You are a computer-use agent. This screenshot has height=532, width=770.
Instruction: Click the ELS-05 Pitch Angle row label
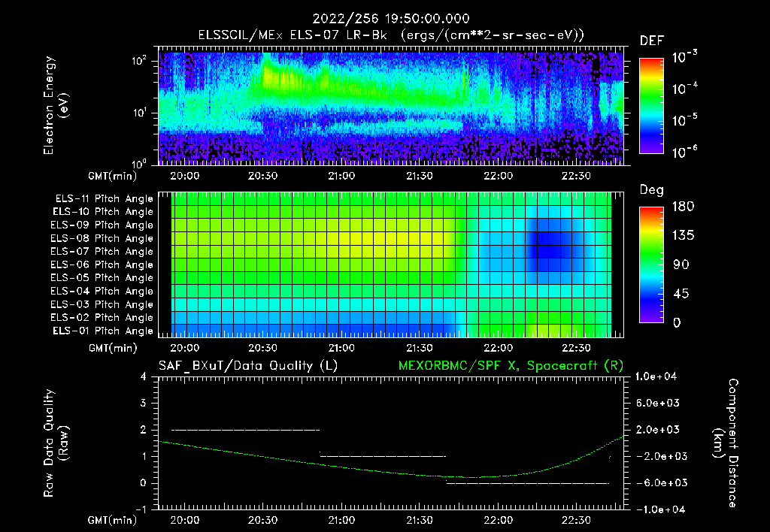pyautogui.click(x=102, y=278)
